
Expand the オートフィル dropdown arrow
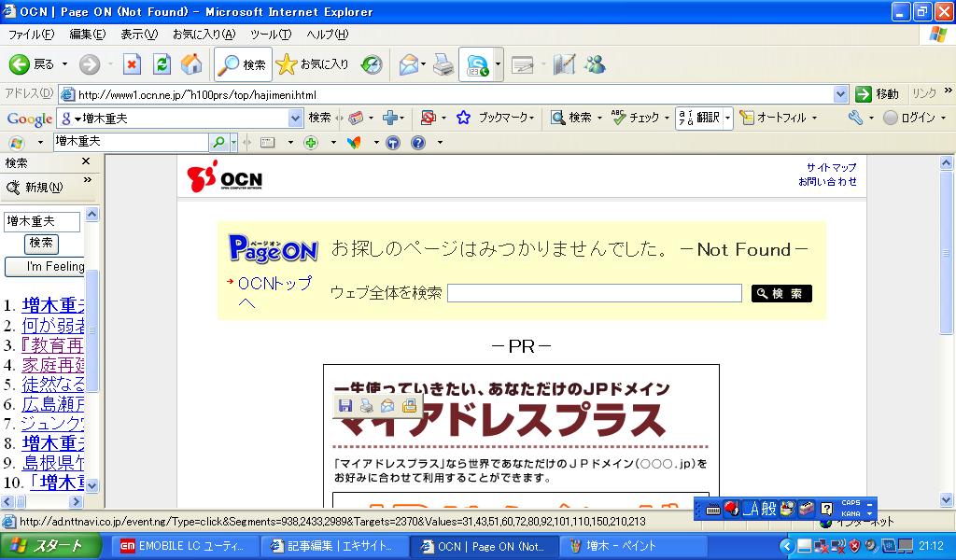tap(814, 118)
